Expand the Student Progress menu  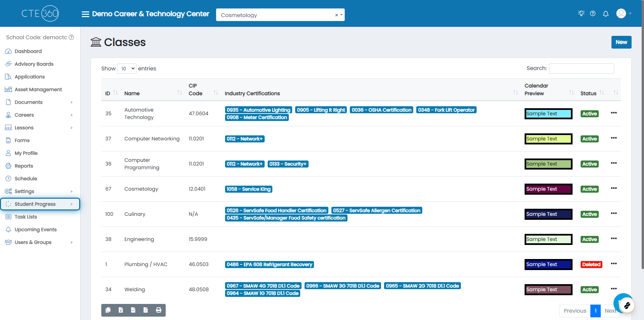coord(40,204)
